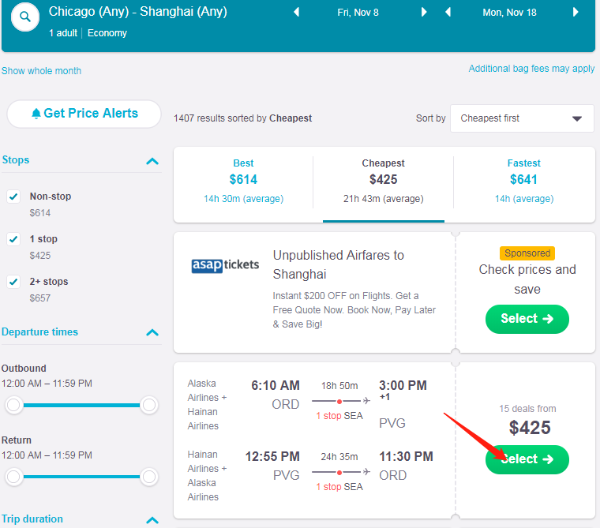The image size is (600, 528).
Task: Click the Fri, Nov 8 departure date
Action: (358, 13)
